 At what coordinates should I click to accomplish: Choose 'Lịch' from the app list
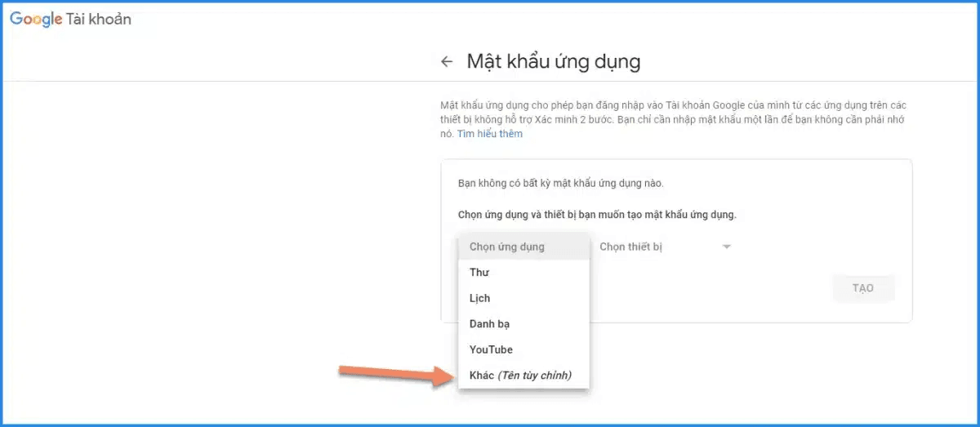(523, 298)
